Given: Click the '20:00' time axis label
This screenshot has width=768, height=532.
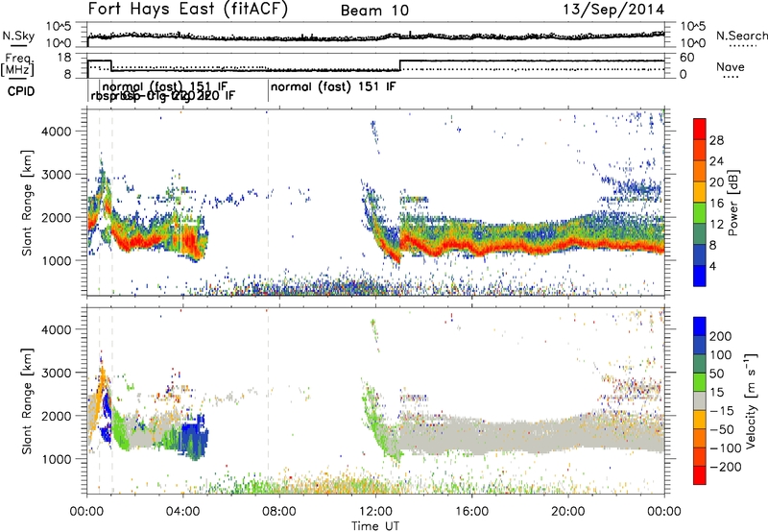Looking at the screenshot, I should click(568, 512).
